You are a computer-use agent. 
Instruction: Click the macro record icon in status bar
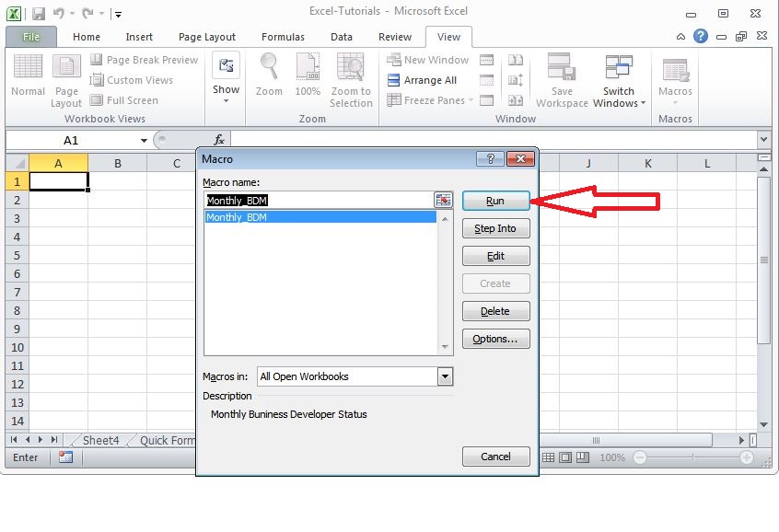[65, 457]
